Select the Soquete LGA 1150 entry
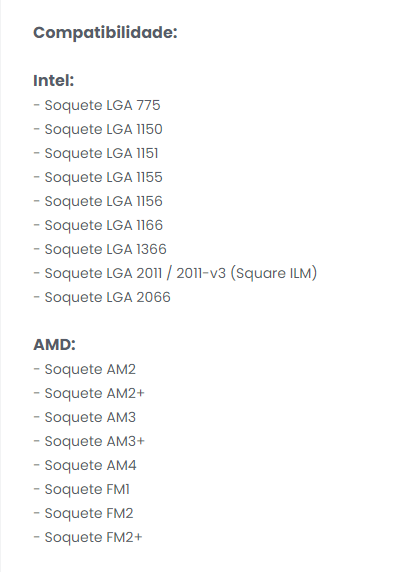Screen dimensions: 411x572 point(98,130)
